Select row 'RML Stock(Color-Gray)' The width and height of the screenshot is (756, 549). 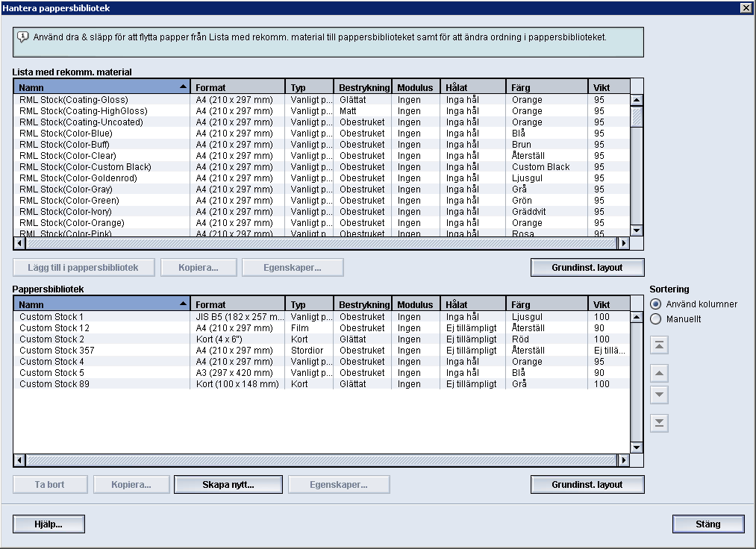(x=322, y=189)
